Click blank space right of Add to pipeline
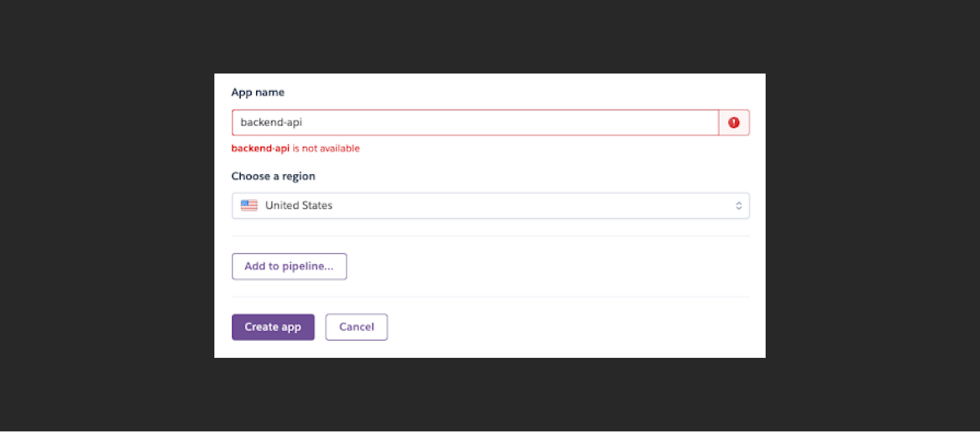980x432 pixels. pos(548,267)
